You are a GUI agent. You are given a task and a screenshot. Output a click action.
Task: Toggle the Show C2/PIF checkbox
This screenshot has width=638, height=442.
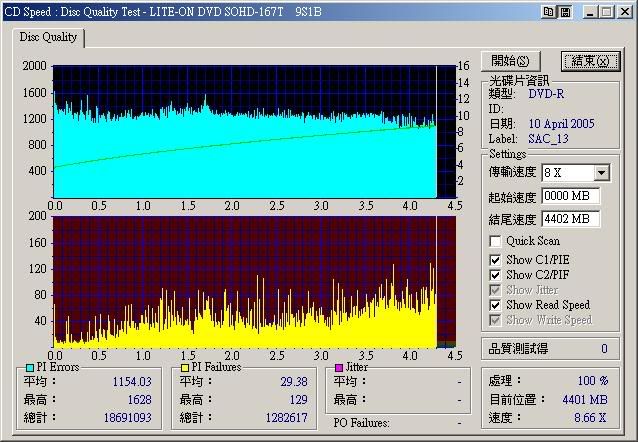495,275
